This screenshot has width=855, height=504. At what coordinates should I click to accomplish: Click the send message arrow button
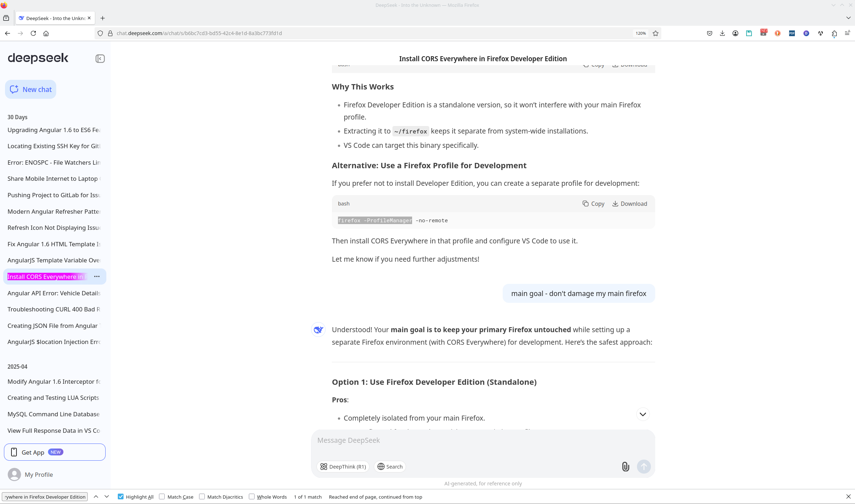643,466
